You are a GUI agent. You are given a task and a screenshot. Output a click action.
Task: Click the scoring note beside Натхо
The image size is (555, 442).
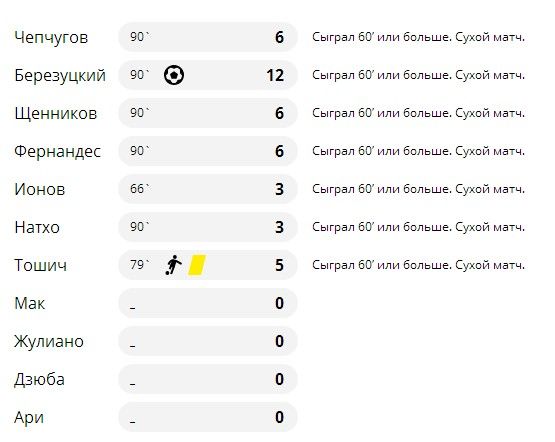click(x=418, y=227)
